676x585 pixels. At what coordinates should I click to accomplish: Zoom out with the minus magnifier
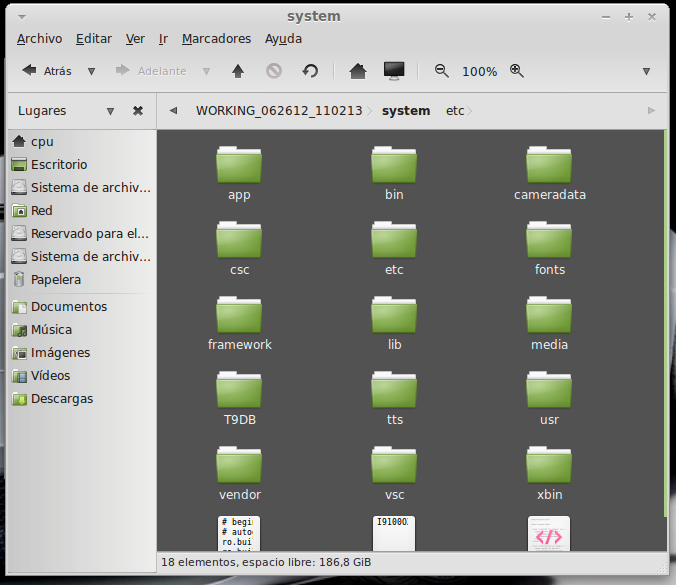click(x=441, y=71)
